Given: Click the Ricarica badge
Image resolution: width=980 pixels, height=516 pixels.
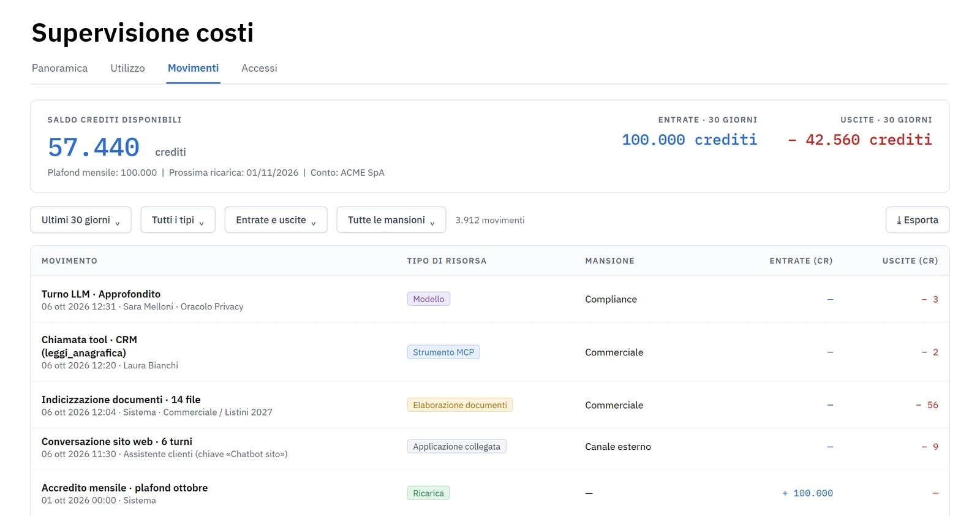Looking at the screenshot, I should coord(428,493).
